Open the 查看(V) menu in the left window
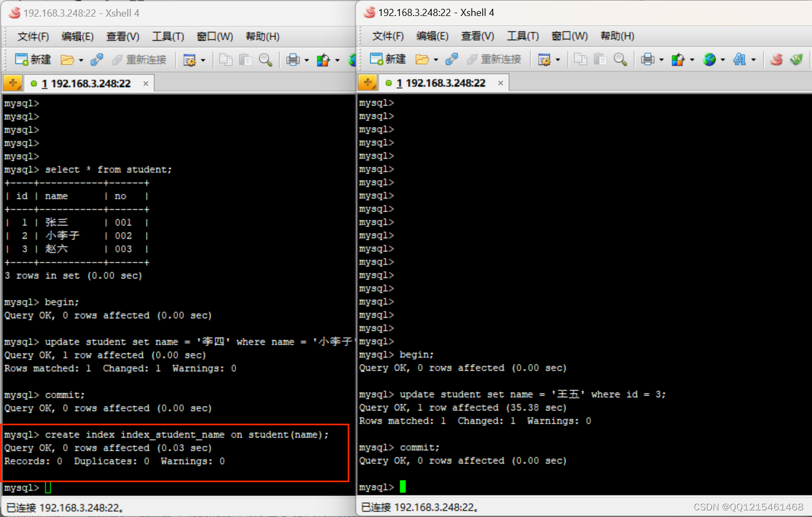 (123, 36)
